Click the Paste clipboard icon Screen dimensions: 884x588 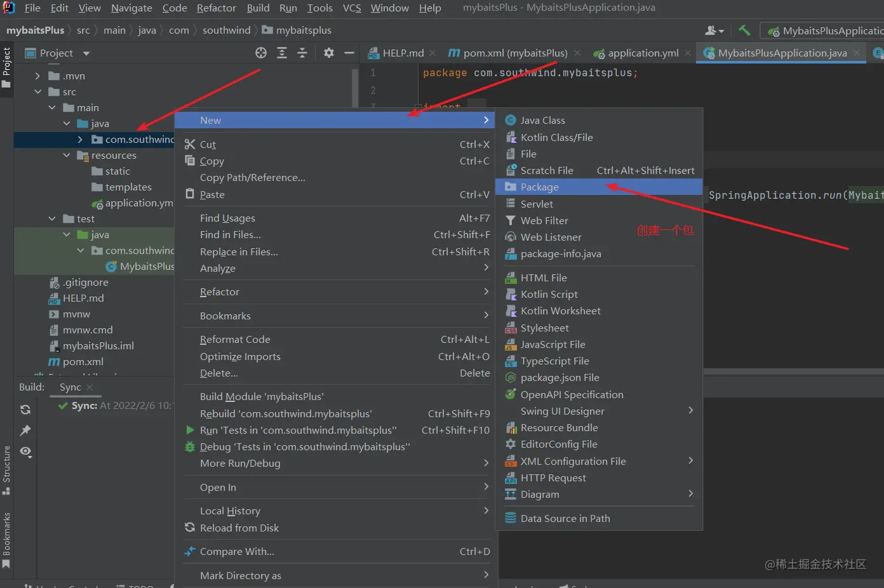pyautogui.click(x=190, y=194)
